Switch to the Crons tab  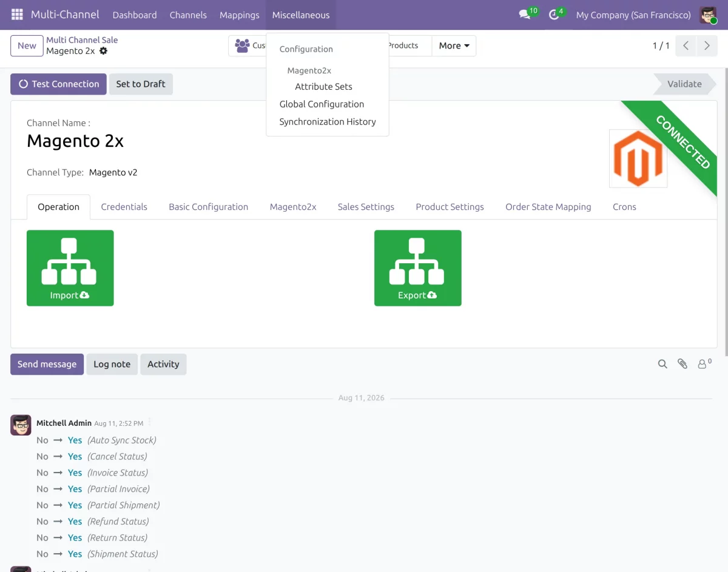click(624, 207)
